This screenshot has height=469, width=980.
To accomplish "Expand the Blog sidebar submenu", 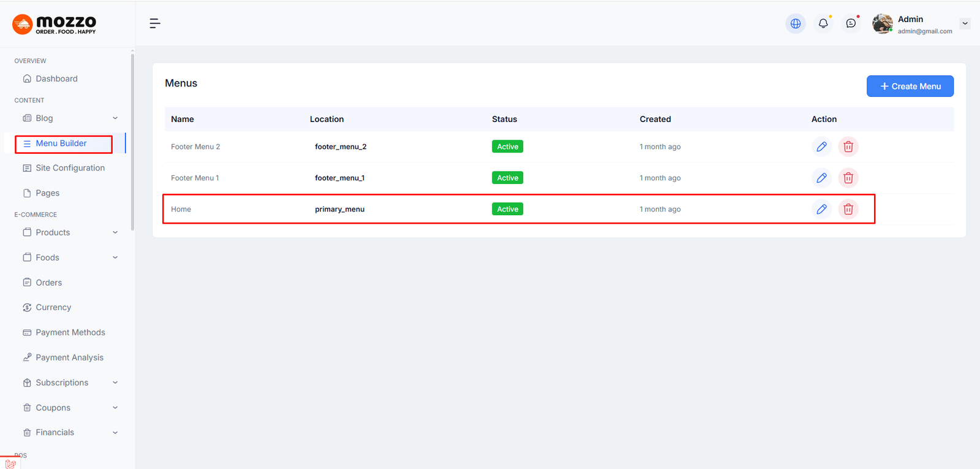I will click(x=115, y=118).
